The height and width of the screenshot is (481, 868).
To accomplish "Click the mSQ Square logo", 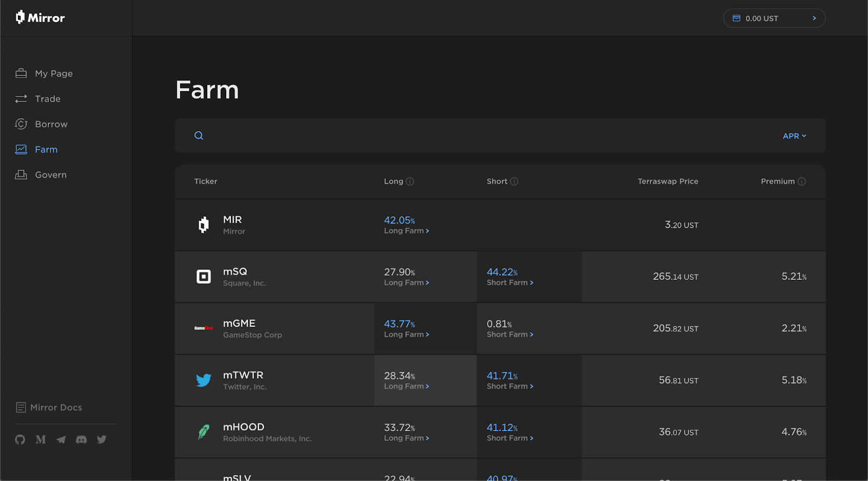I will [203, 277].
